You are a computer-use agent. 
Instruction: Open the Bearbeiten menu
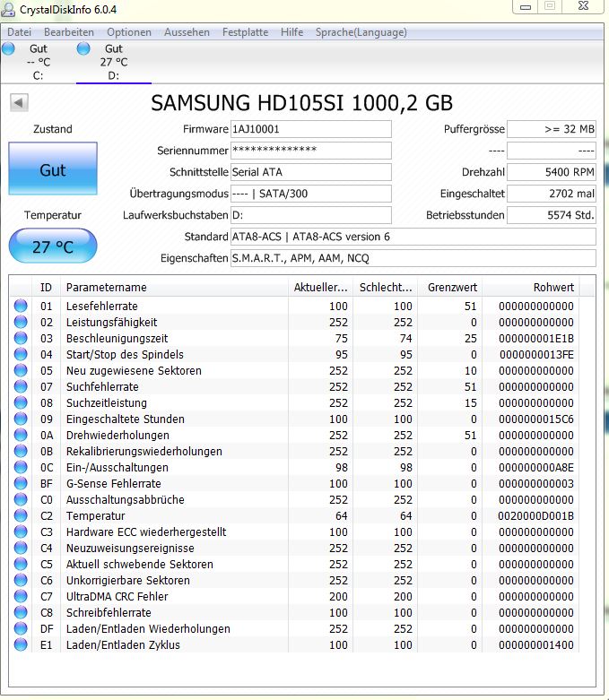[x=69, y=32]
